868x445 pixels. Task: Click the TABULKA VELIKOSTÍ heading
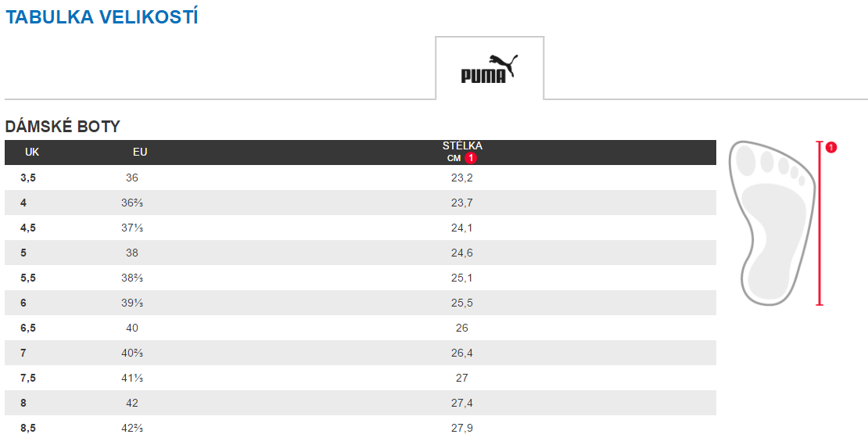pos(102,17)
